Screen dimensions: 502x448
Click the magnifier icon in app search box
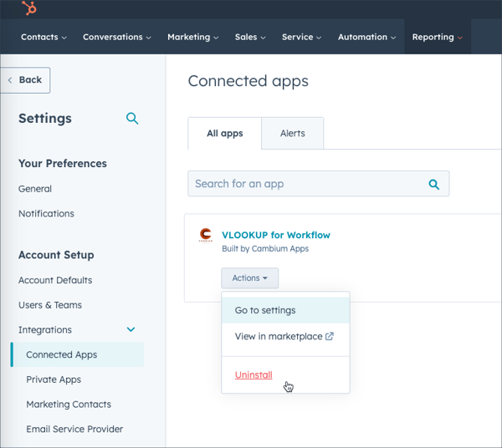click(433, 184)
